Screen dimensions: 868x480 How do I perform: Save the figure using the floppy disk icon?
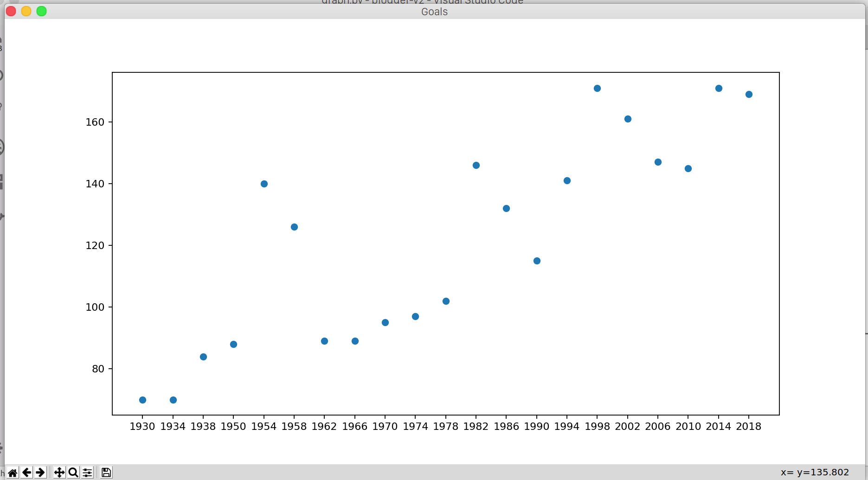point(105,472)
